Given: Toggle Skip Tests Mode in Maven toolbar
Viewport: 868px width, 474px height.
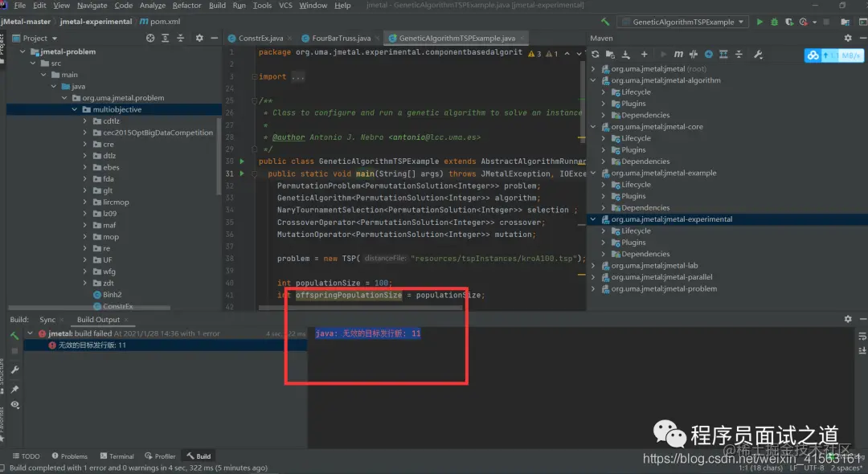Looking at the screenshot, I should (x=709, y=54).
